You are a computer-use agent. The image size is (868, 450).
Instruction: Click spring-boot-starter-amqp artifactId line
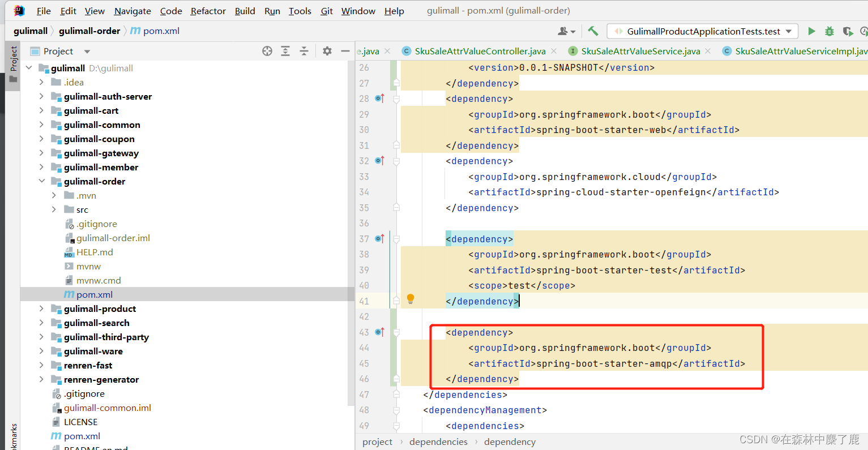point(606,363)
